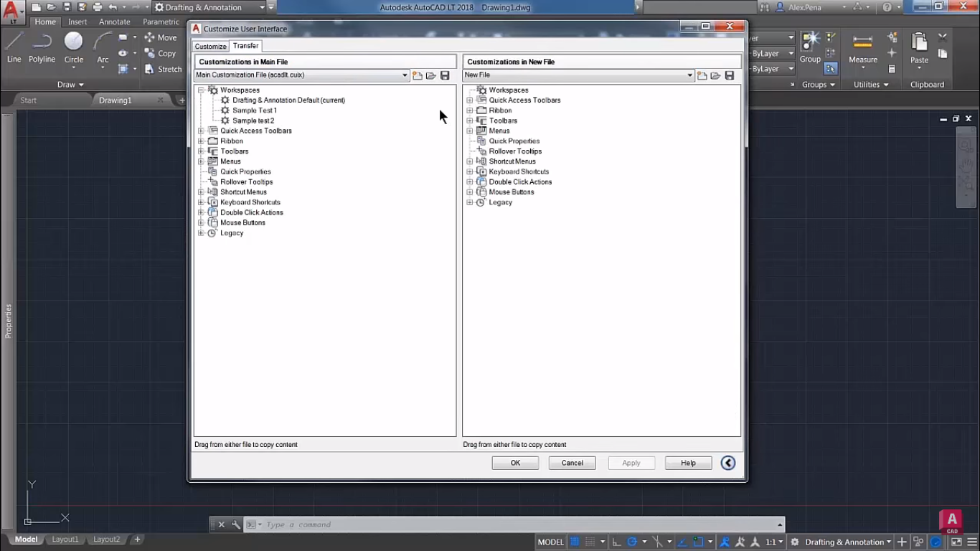The image size is (980, 551).
Task: Expand Menus node in the New File pane
Action: [470, 131]
